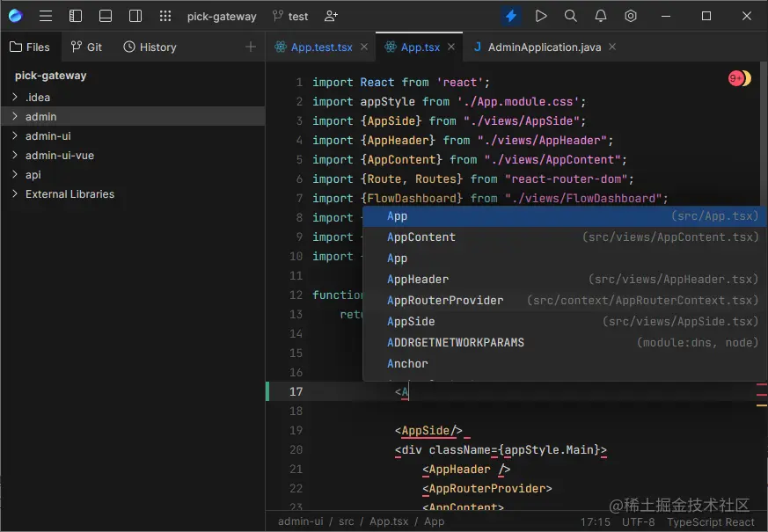This screenshot has height=532, width=768.
Task: Click line number 1 in gutter
Action: (299, 83)
